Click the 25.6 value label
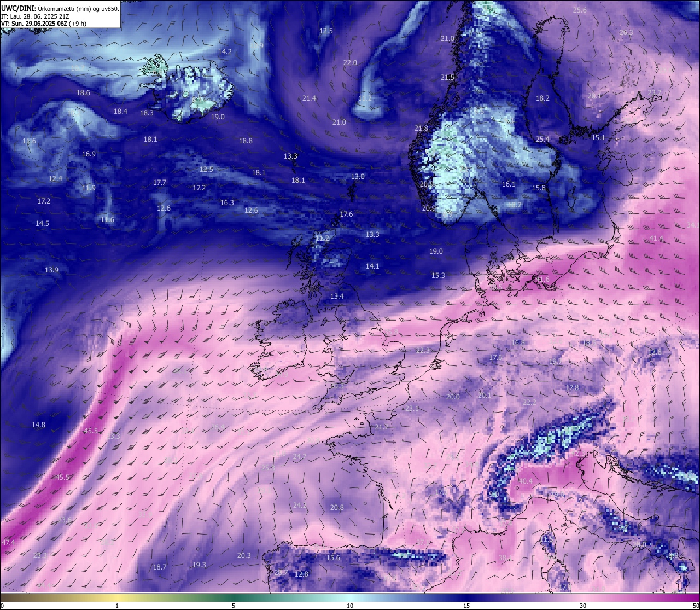 click(x=580, y=10)
